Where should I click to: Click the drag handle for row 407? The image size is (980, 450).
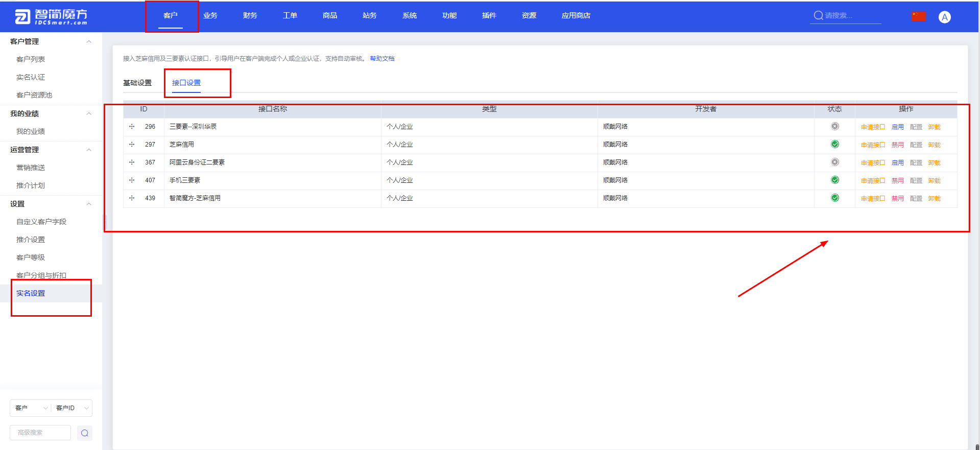pyautogui.click(x=132, y=180)
